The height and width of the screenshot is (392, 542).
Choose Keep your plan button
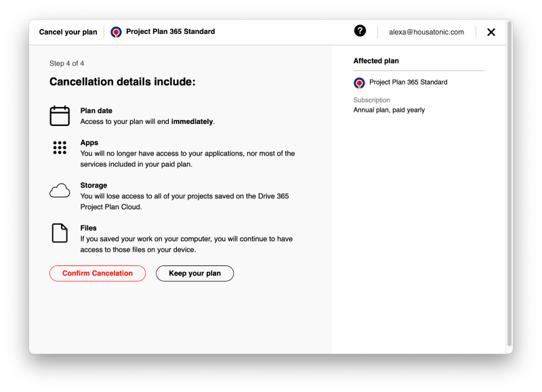(194, 274)
